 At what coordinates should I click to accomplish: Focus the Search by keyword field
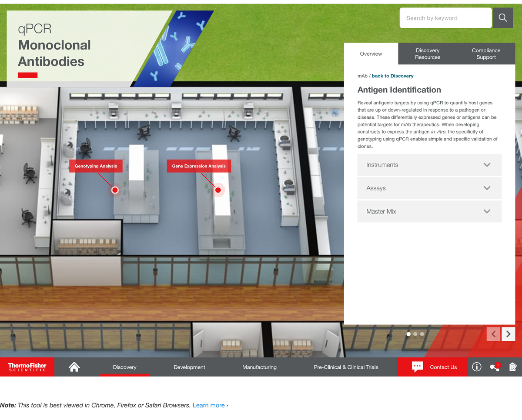tap(445, 18)
